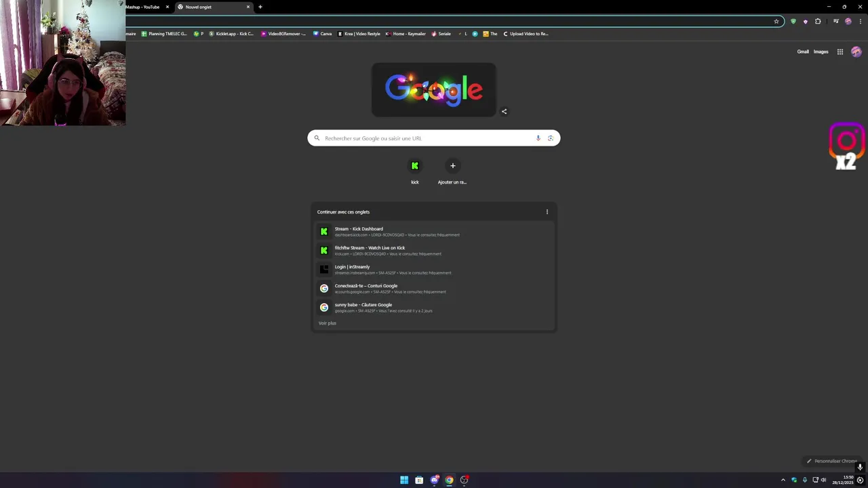Open the Krea | Video Restyle bookmark
Screen dimensions: 868x488
[359, 33]
